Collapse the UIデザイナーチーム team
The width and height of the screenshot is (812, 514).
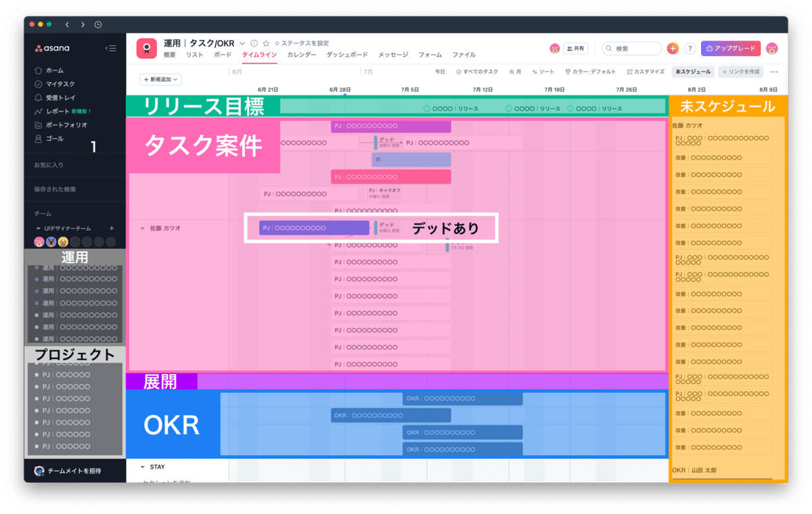coord(38,229)
